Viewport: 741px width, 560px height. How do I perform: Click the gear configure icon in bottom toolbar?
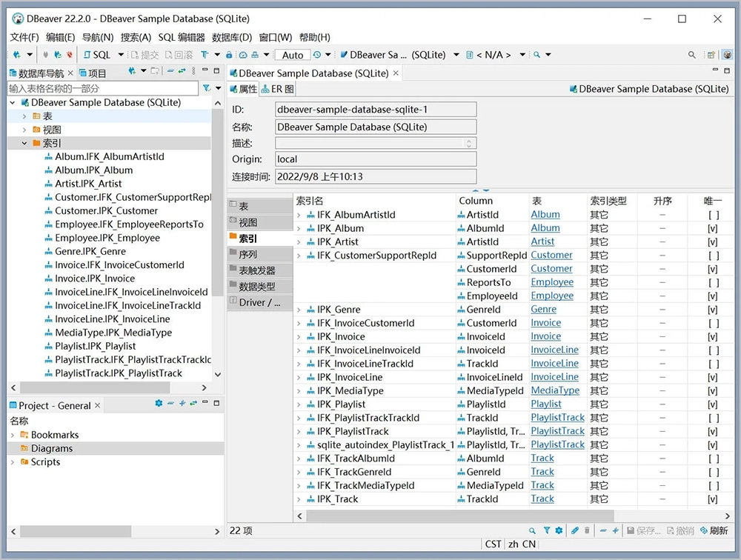[559, 530]
